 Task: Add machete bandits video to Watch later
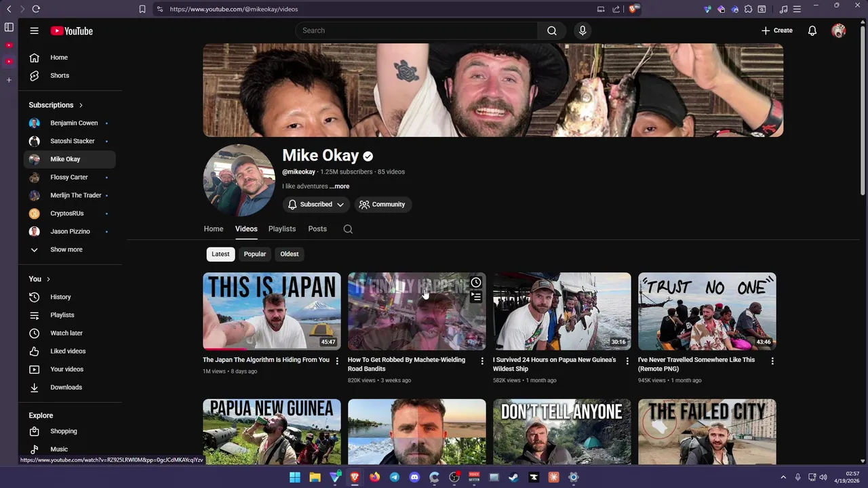coord(476,283)
